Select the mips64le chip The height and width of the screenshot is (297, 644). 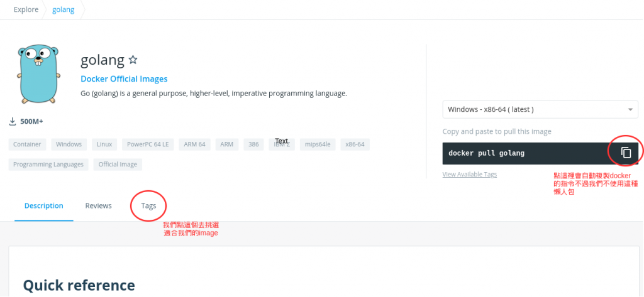(318, 144)
